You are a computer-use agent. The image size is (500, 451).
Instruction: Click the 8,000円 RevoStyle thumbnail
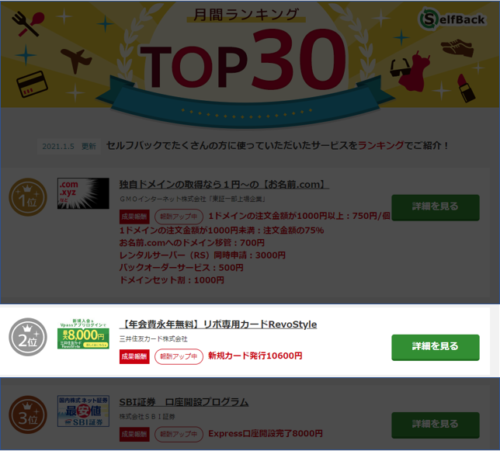pyautogui.click(x=83, y=334)
